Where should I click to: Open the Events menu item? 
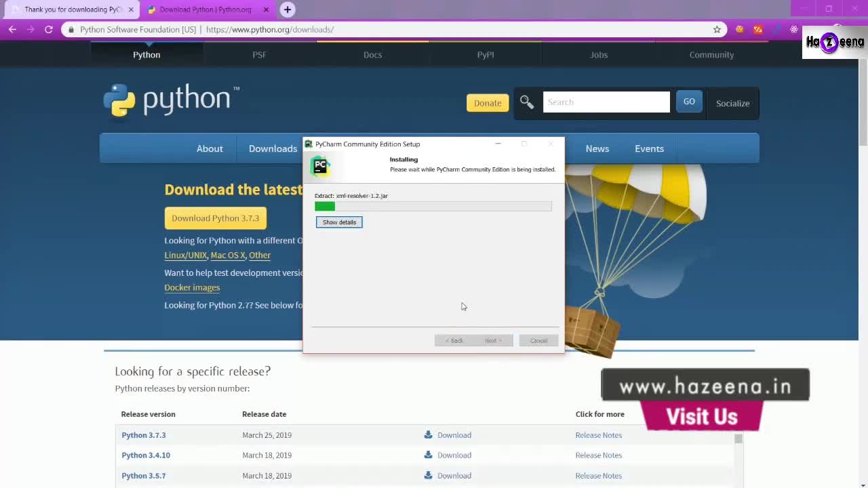(x=649, y=148)
